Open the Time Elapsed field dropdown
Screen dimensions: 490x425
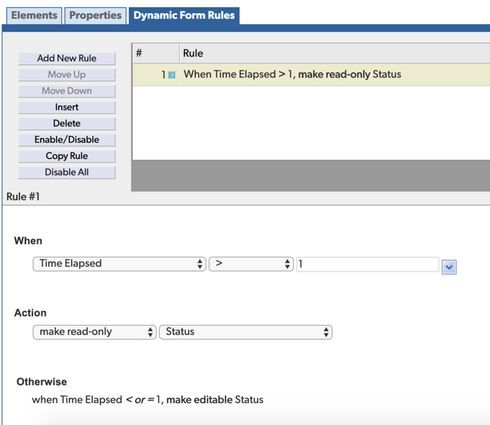click(119, 264)
